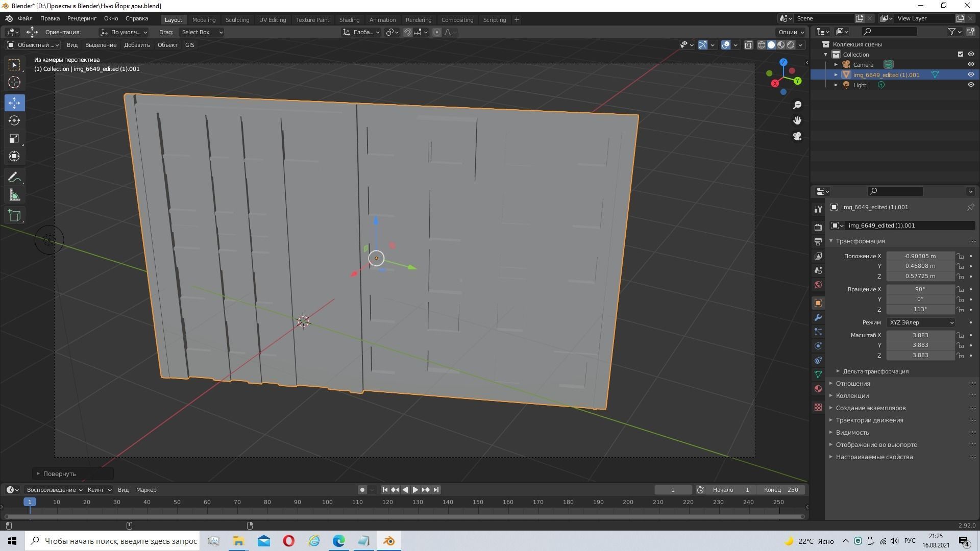Hide the Camera object in outliner
Screen dimensions: 980x551
(x=971, y=64)
